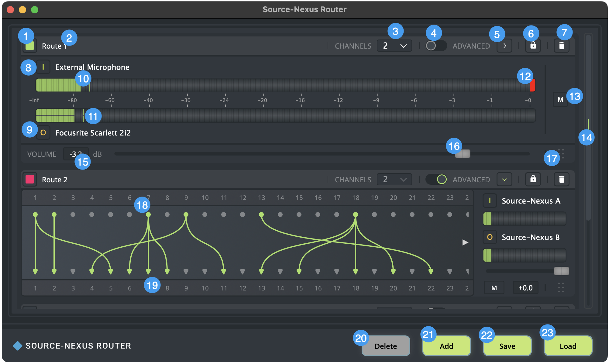Enable Advanced toggle on Route 1

[x=436, y=46]
